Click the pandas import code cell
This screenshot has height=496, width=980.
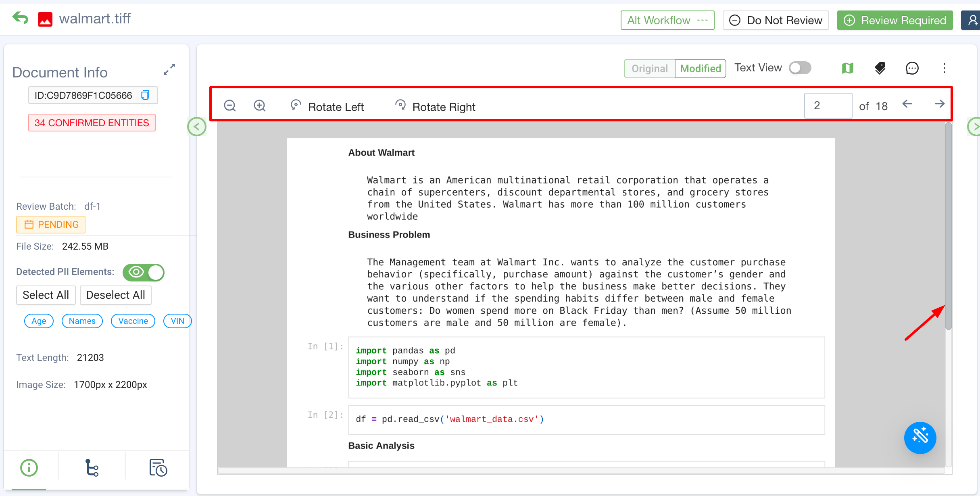point(586,367)
